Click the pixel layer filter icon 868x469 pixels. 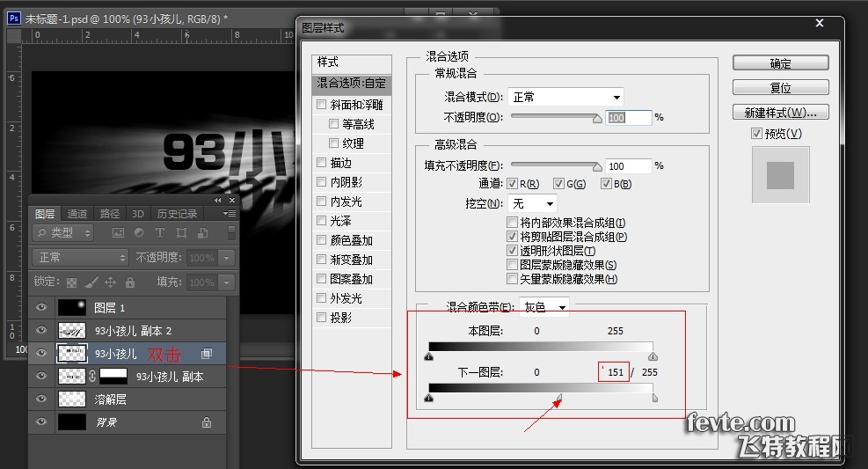pyautogui.click(x=118, y=233)
